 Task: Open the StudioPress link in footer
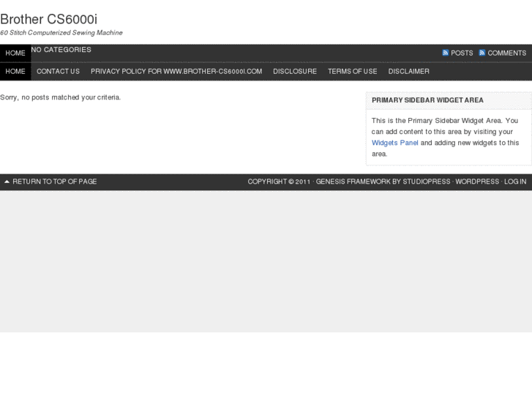[x=427, y=182]
